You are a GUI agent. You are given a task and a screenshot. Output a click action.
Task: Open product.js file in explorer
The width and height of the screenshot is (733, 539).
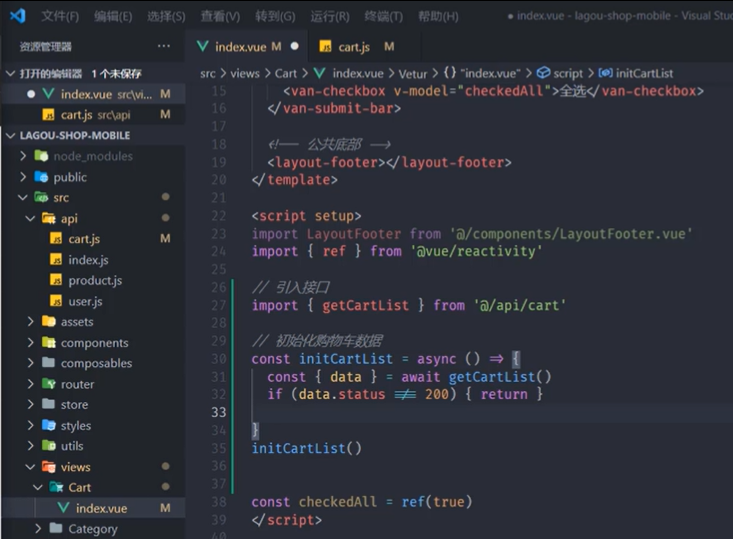[93, 280]
